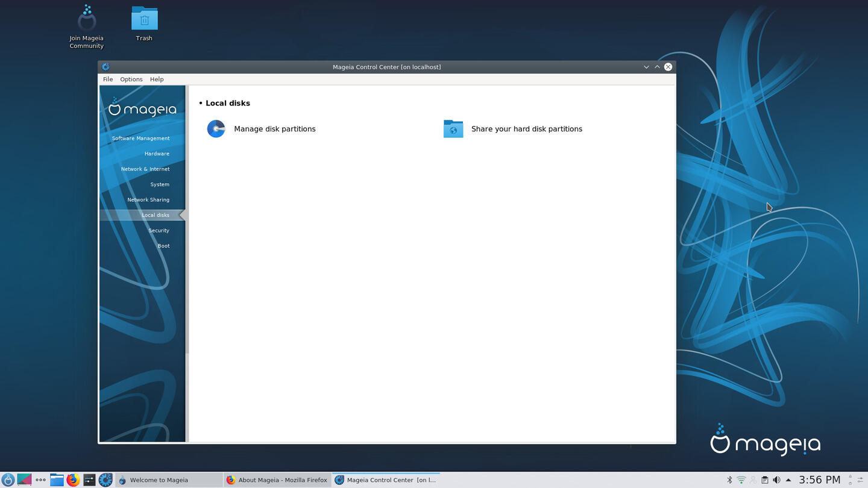Click the activities pager icon in taskbar
Screen dimensions: 868x488
point(24,480)
